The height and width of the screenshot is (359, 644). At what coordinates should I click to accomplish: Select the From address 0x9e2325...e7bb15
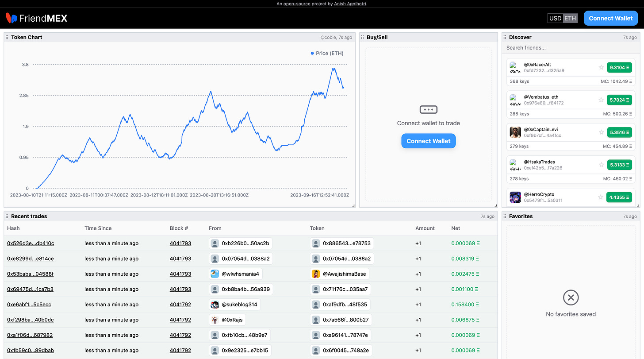point(240,350)
